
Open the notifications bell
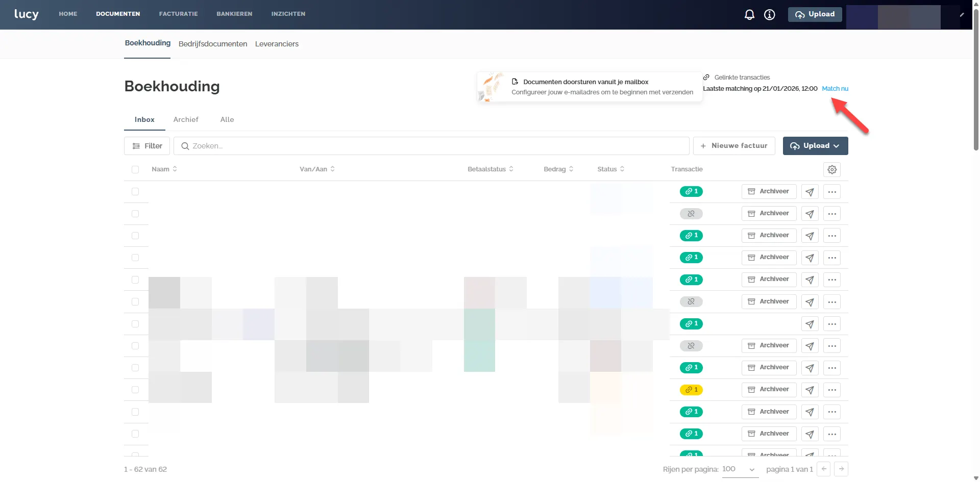pos(749,15)
